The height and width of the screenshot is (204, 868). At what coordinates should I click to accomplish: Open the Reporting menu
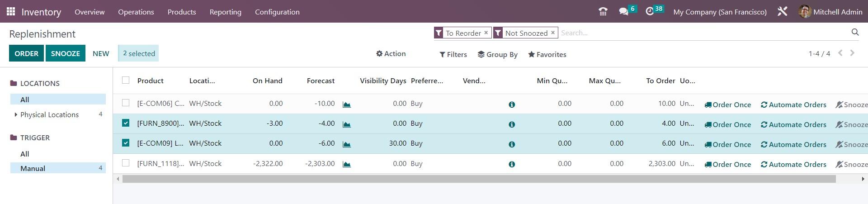225,12
